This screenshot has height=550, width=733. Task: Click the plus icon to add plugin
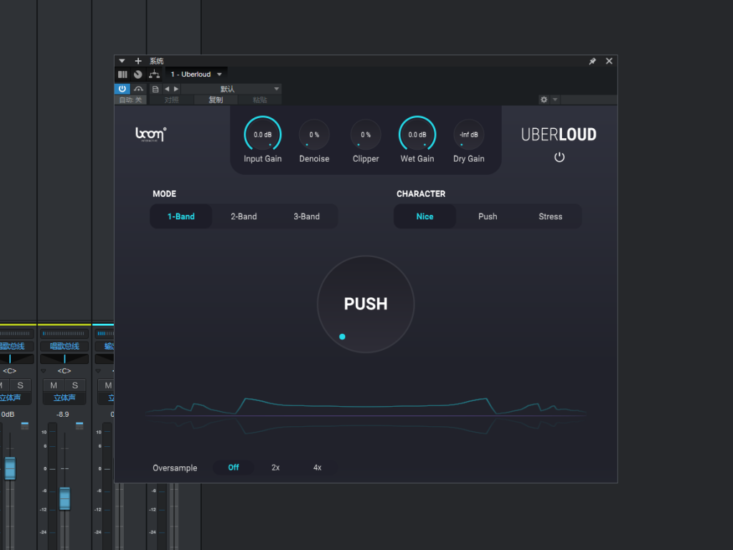[138, 61]
